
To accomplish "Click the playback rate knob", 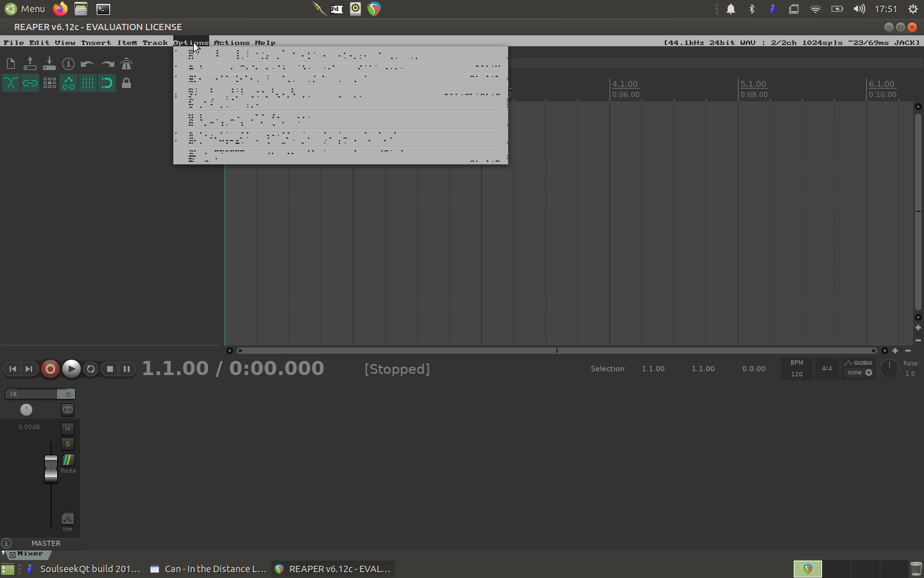I will (889, 369).
